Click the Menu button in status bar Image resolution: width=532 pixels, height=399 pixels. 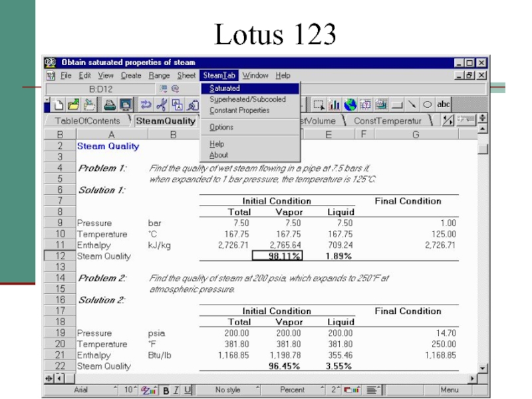click(450, 390)
